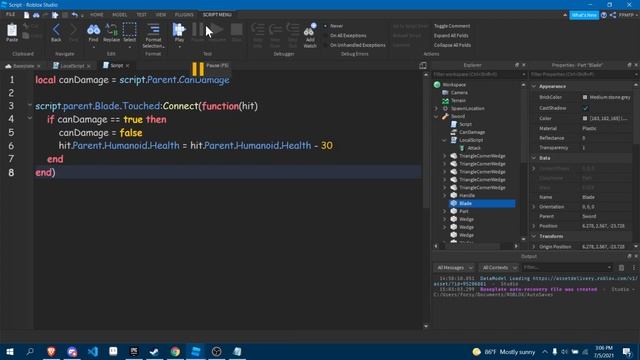Expand the Orientation property
The height and width of the screenshot is (360, 640).
click(x=534, y=207)
